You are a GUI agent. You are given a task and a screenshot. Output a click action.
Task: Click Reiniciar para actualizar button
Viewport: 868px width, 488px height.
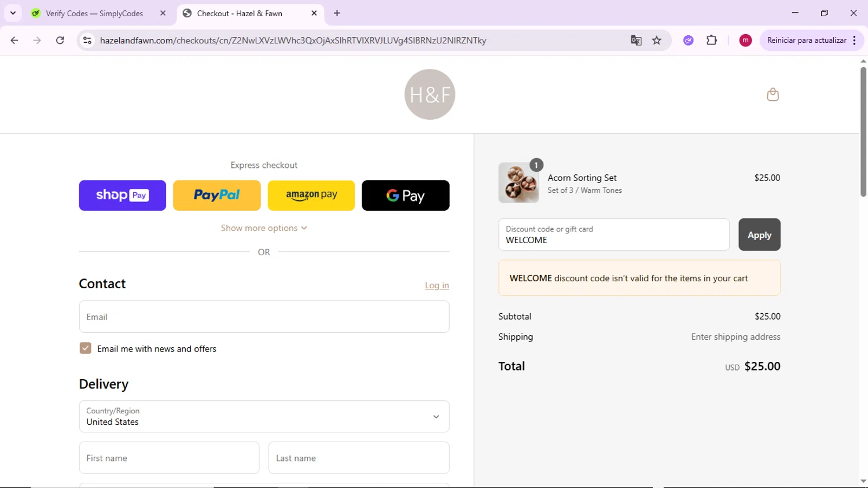pos(807,41)
